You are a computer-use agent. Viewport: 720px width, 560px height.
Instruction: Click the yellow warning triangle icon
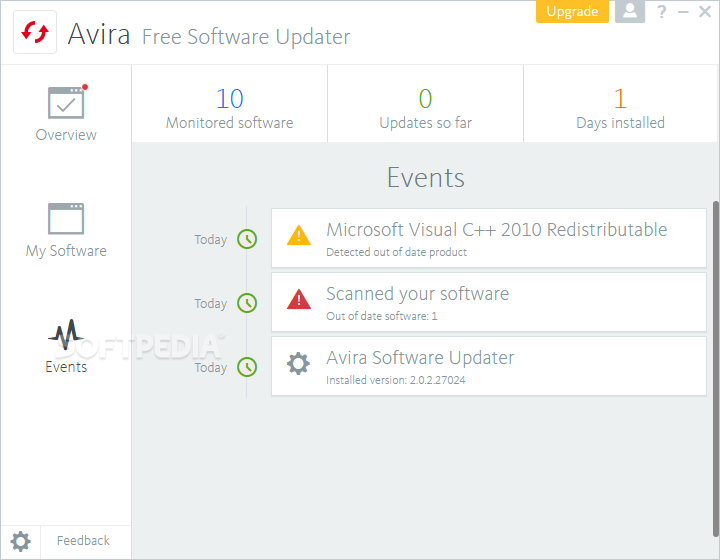coord(299,235)
